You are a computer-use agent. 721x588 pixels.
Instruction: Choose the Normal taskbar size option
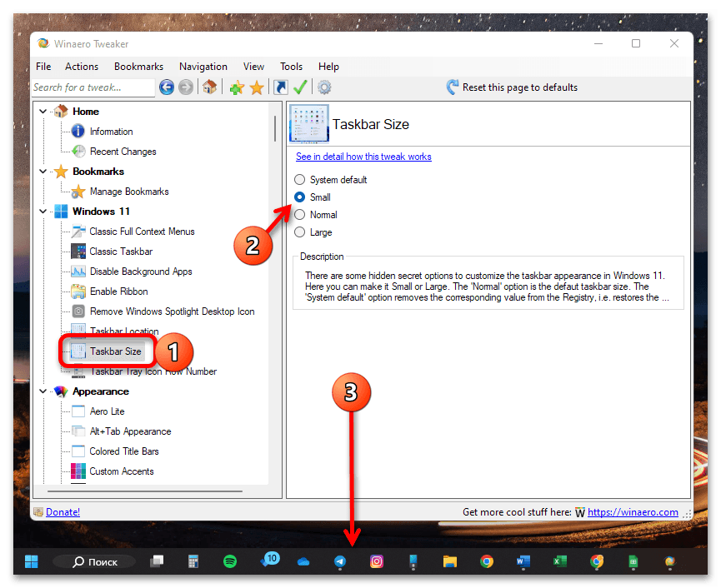pos(300,215)
